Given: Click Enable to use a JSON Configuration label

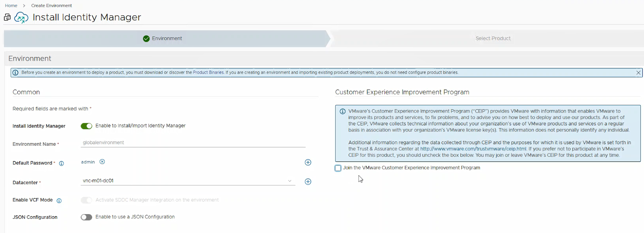Looking at the screenshot, I should [135, 217].
